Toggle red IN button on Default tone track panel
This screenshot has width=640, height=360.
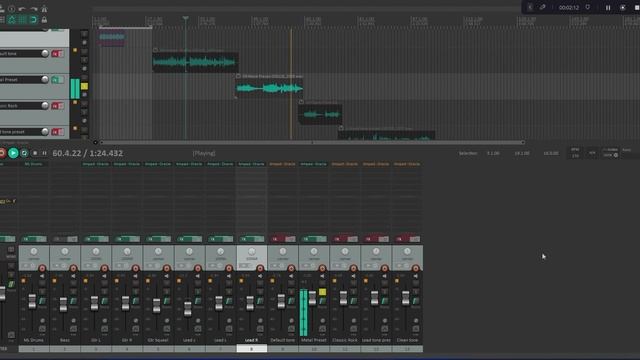pyautogui.click(x=58, y=53)
